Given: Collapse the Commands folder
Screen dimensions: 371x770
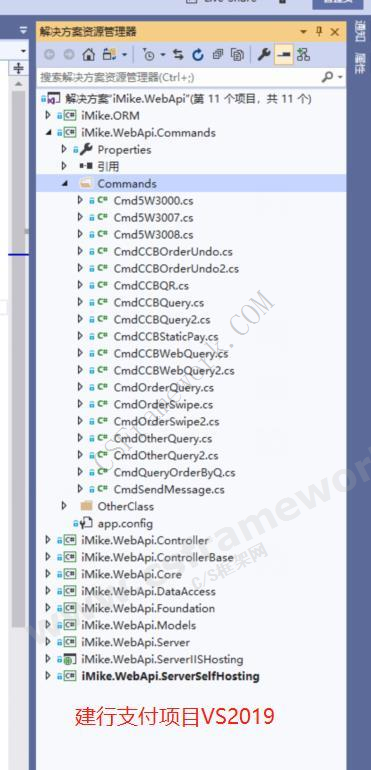Looking at the screenshot, I should [65, 184].
